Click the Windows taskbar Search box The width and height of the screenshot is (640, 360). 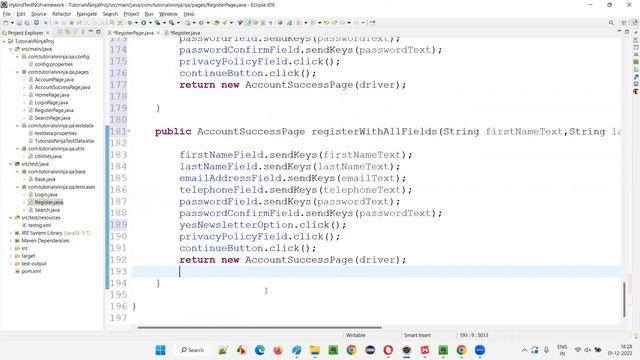point(192,350)
